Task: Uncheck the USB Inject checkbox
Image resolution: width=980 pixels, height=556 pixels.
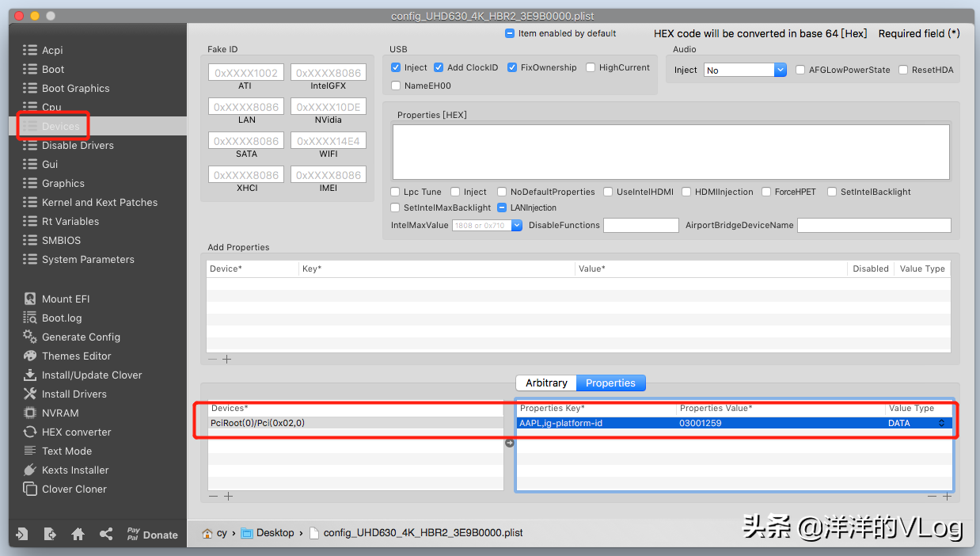Action: 396,68
